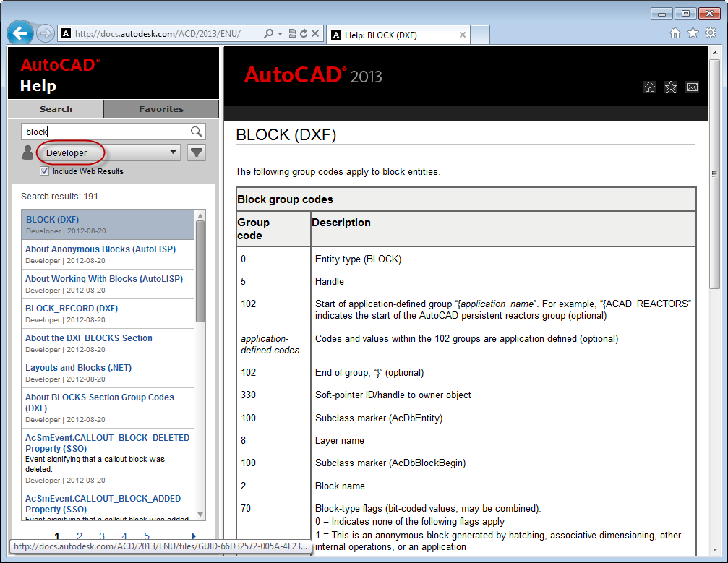The width and height of the screenshot is (728, 563).
Task: Open the address bar search dropdown arrow
Action: [280, 34]
